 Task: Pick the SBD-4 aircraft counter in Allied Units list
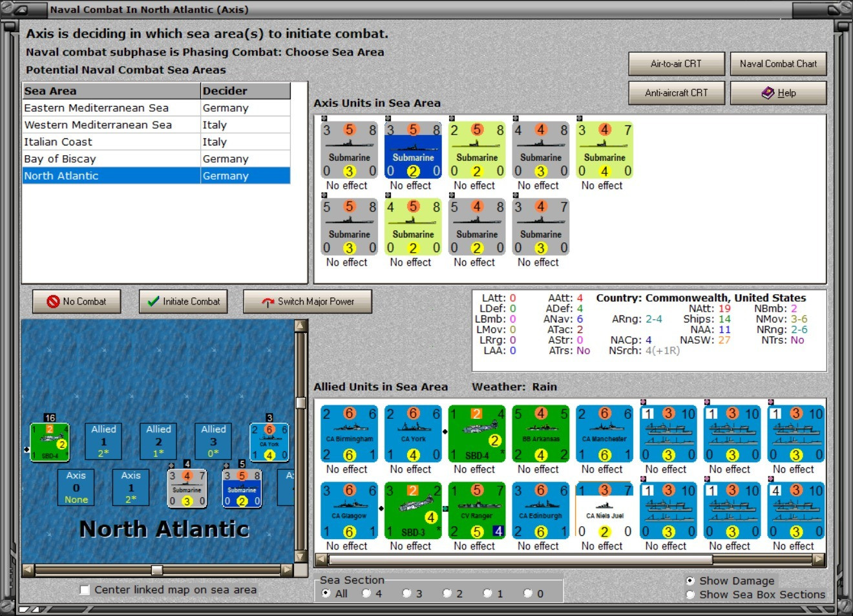click(478, 434)
